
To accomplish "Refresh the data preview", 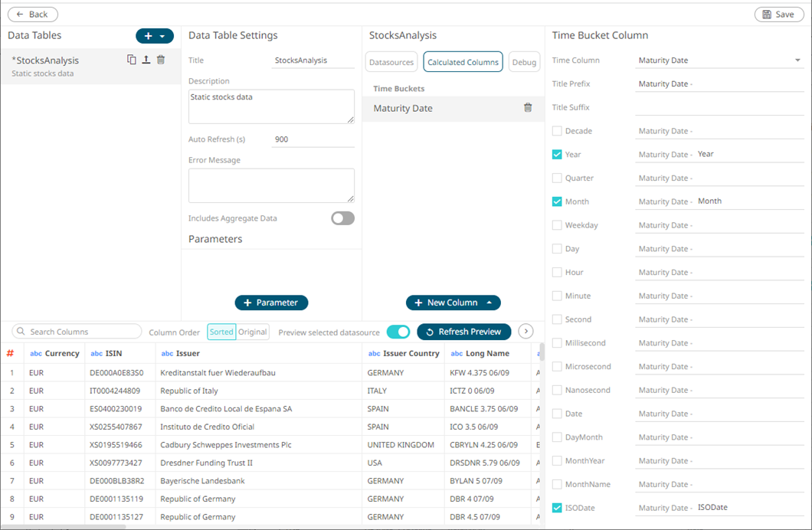I will tap(464, 332).
